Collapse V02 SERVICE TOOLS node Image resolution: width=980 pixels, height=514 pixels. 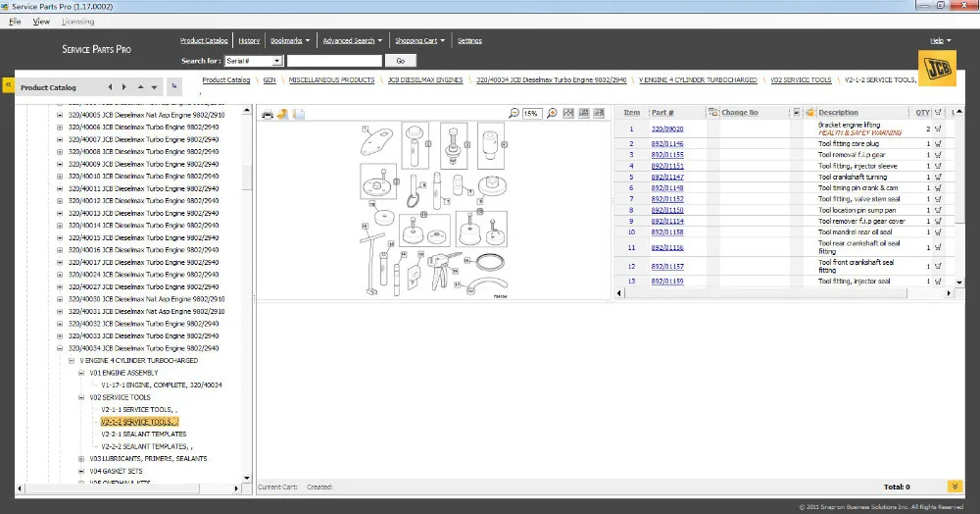pos(81,397)
